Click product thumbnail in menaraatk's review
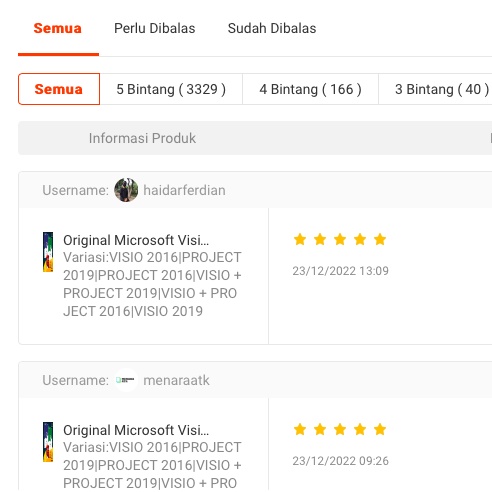Viewport: 492px width, 492px height. pyautogui.click(x=48, y=442)
